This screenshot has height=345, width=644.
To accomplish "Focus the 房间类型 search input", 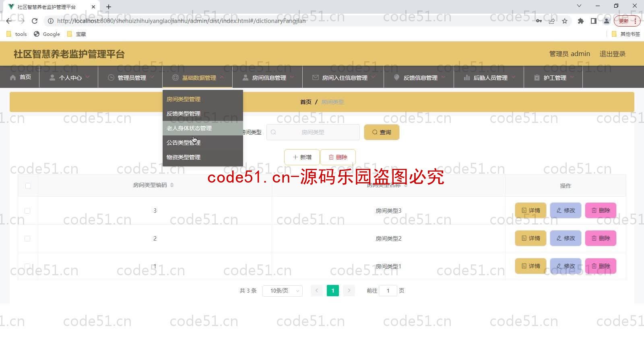I will pyautogui.click(x=313, y=132).
